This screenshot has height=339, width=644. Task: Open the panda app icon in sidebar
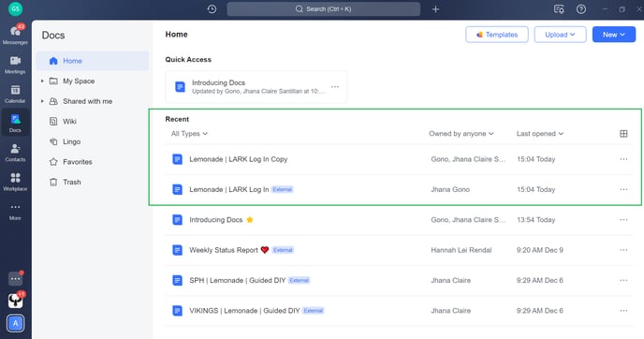[x=15, y=301]
